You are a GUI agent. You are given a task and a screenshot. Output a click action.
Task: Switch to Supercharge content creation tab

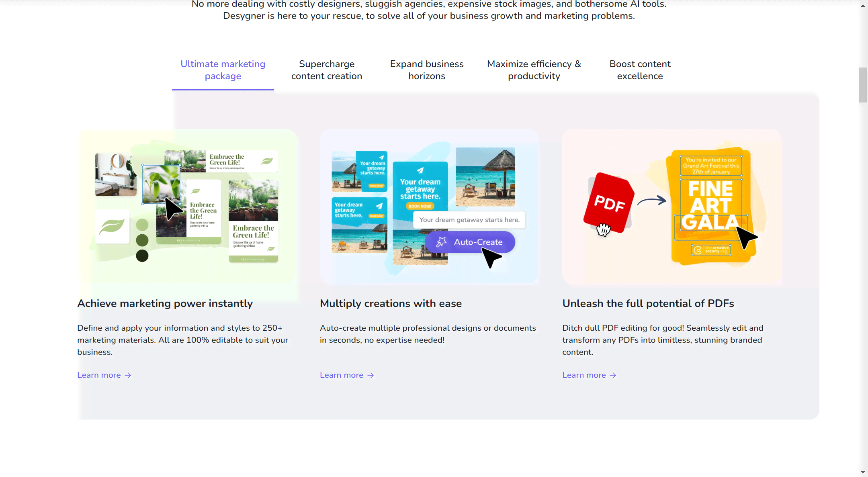327,70
